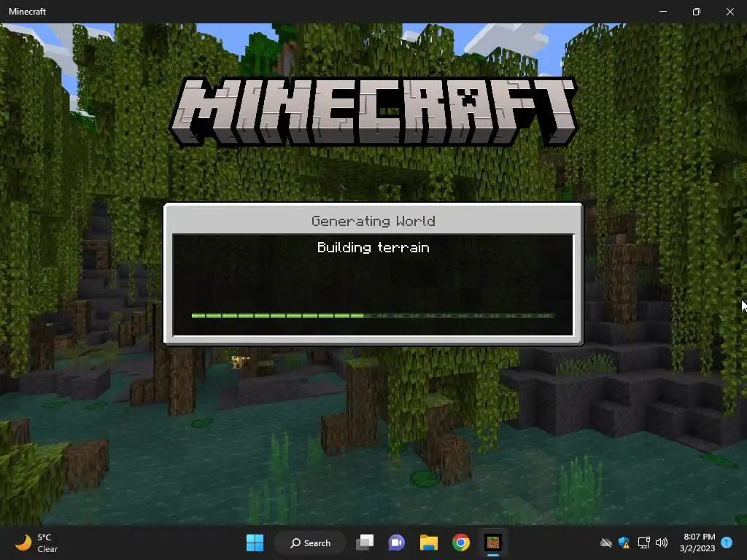This screenshot has height=560, width=747.
Task: Open the OneDrive tray icon
Action: pos(606,542)
